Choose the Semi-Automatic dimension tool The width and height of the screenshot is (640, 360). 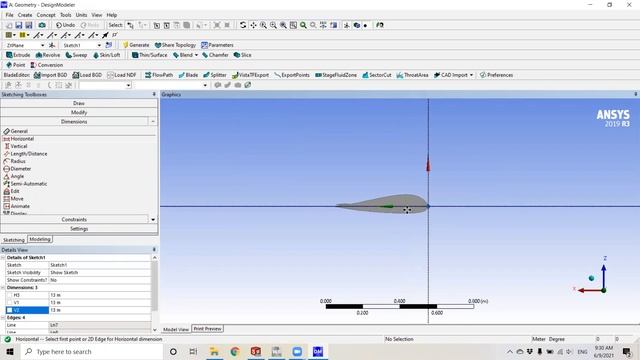tap(25, 184)
